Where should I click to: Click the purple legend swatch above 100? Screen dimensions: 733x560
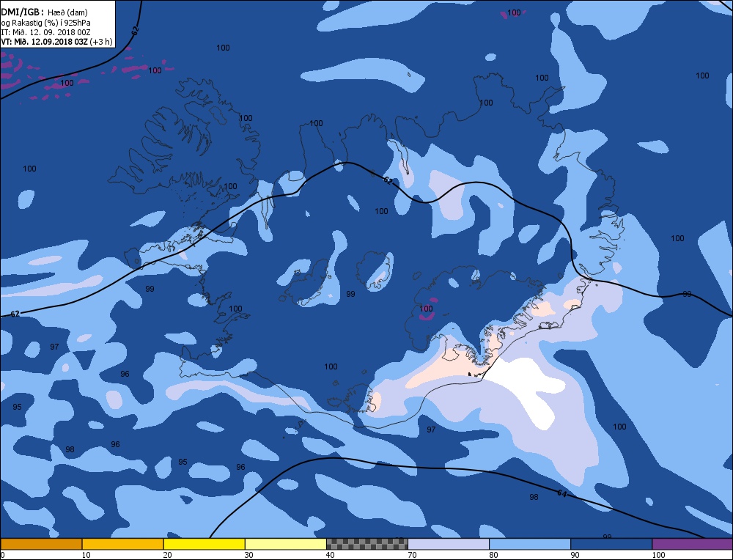click(693, 544)
